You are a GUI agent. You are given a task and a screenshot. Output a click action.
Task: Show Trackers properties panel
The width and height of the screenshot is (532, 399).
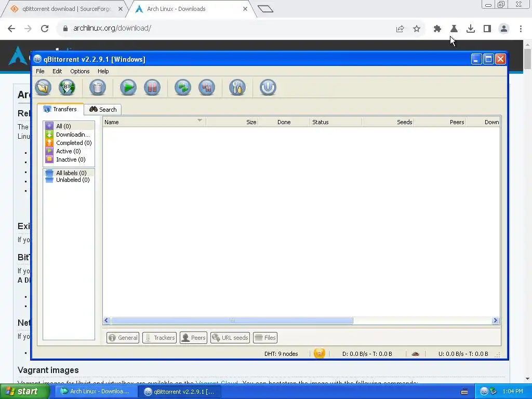tap(159, 338)
